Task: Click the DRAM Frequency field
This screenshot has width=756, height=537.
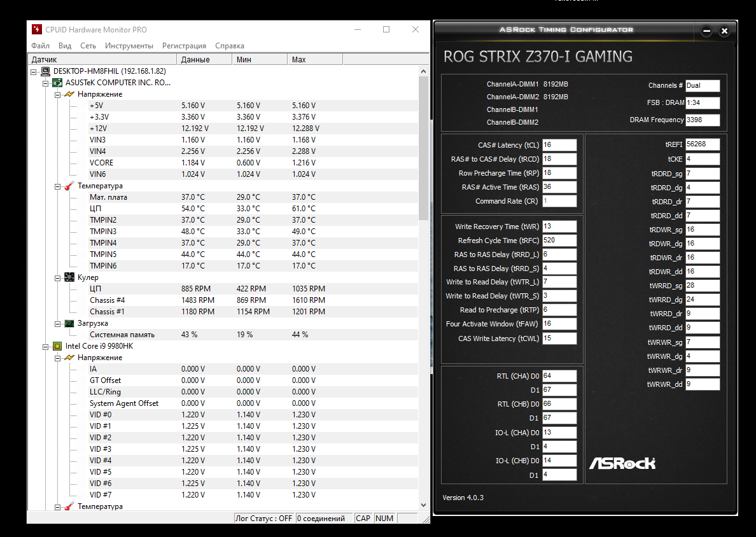Action: 703,120
